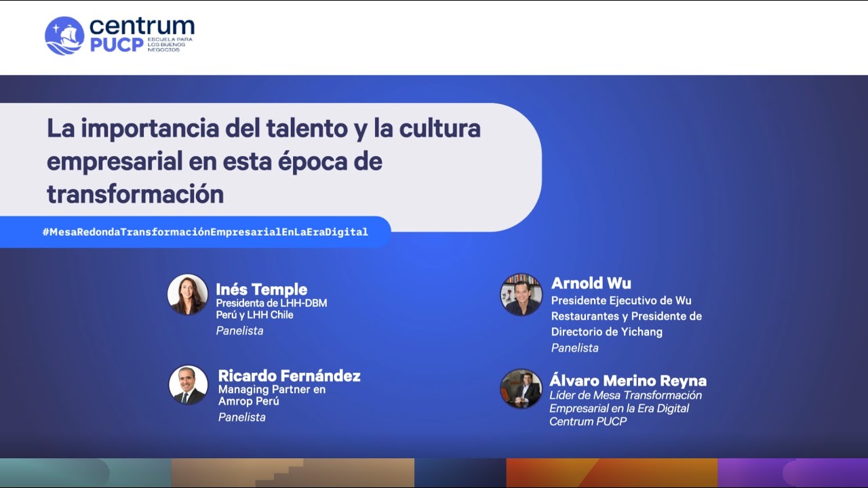
Task: Click the title "La importancia del talento"
Action: 264,161
